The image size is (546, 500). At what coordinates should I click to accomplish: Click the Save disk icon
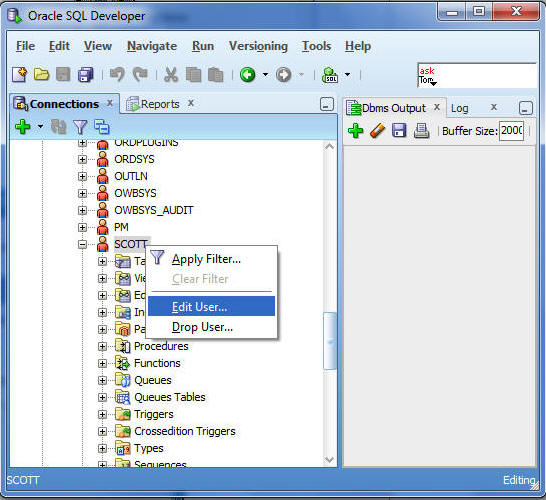click(63, 75)
